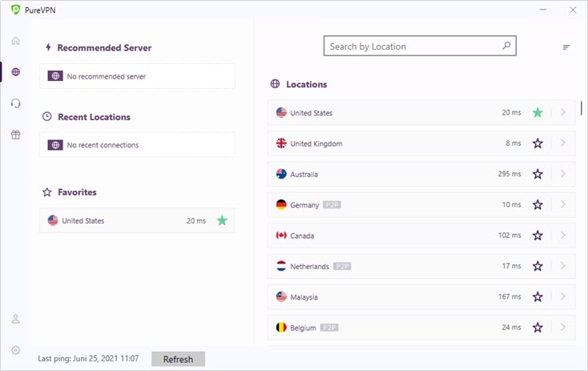The image size is (588, 371).
Task: Click the Refresh button
Action: (178, 359)
